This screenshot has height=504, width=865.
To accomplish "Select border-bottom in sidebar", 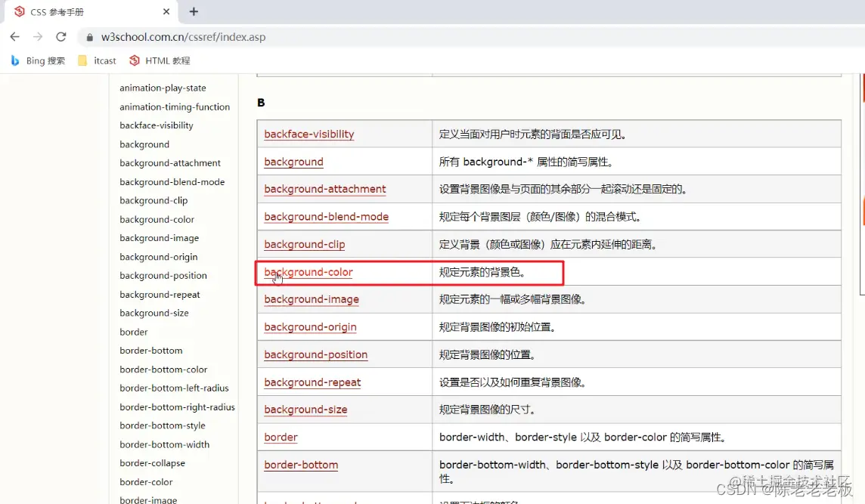I will pyautogui.click(x=150, y=350).
